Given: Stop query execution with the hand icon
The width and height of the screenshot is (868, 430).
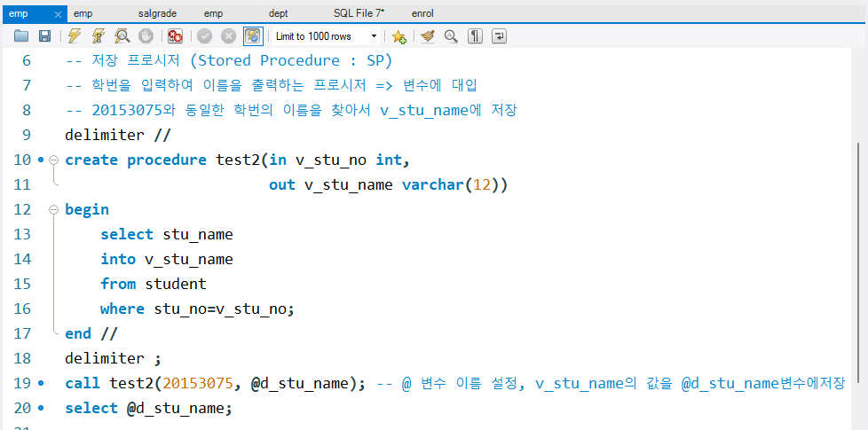Looking at the screenshot, I should pyautogui.click(x=146, y=36).
